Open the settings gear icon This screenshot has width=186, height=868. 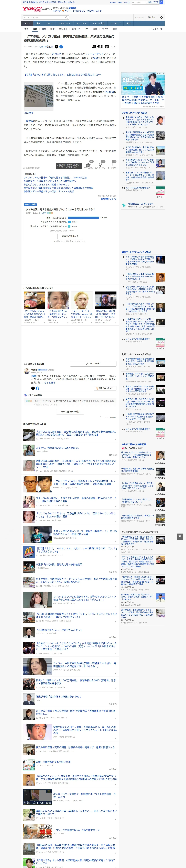click(x=161, y=18)
